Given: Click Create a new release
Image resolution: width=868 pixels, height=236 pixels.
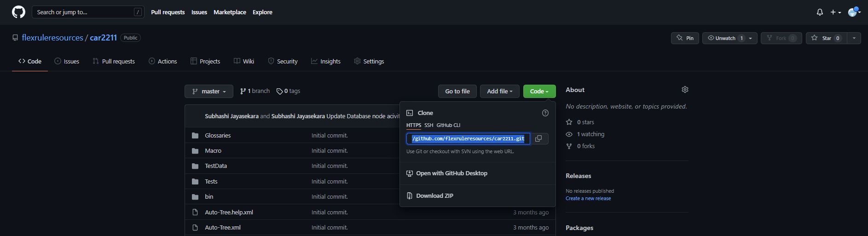Looking at the screenshot, I should click(588, 198).
